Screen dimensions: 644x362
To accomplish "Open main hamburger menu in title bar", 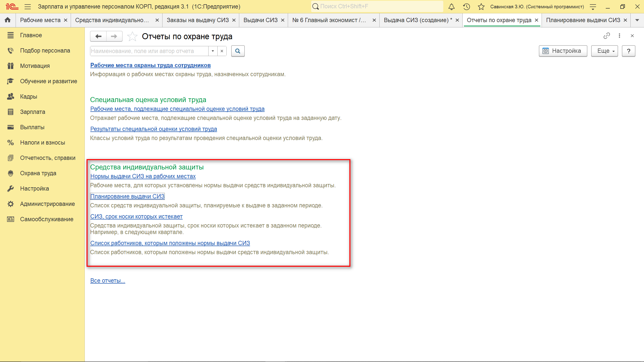I will tap(28, 7).
